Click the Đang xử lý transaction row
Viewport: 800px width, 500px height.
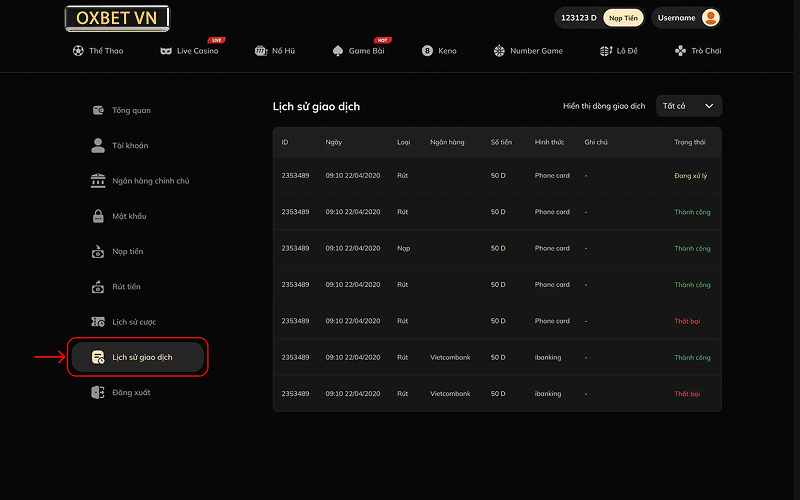(x=497, y=176)
